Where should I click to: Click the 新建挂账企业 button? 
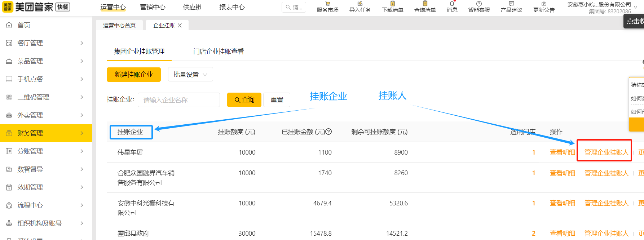133,75
